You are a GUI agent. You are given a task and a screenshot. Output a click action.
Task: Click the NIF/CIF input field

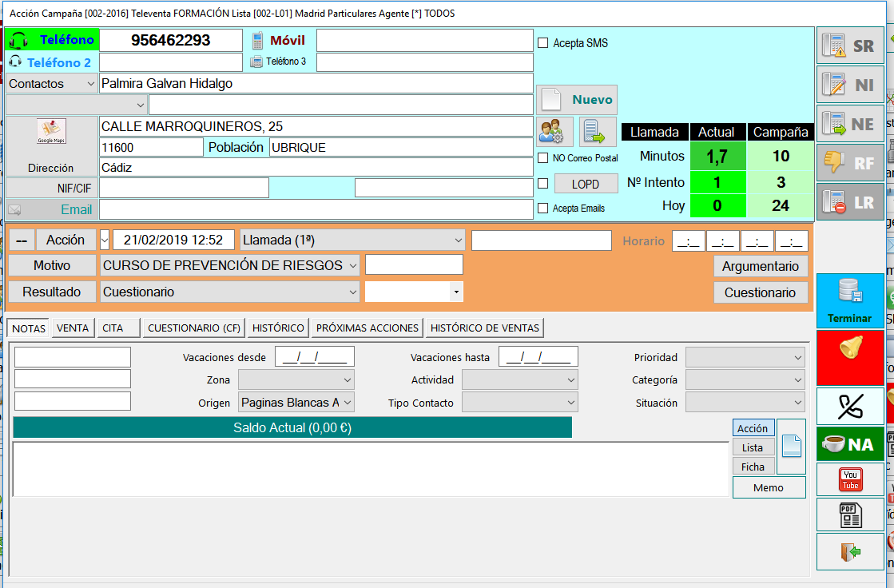185,188
